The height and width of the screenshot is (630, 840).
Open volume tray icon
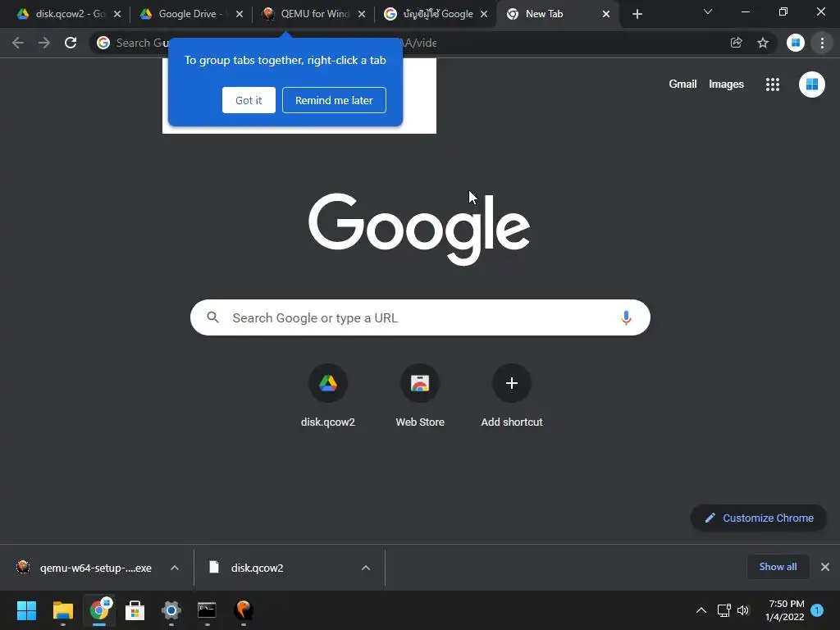pos(743,610)
